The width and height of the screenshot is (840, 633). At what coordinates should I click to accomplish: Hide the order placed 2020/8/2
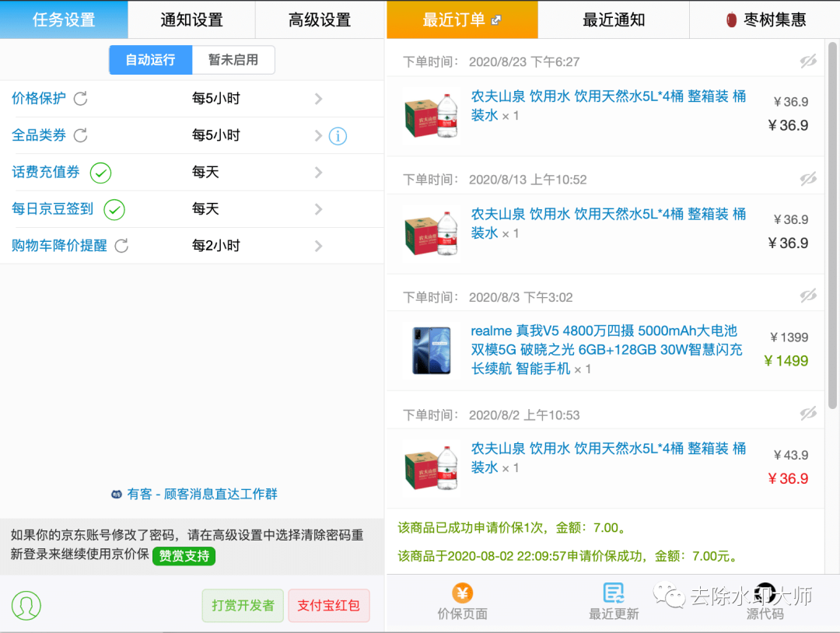[x=808, y=414]
